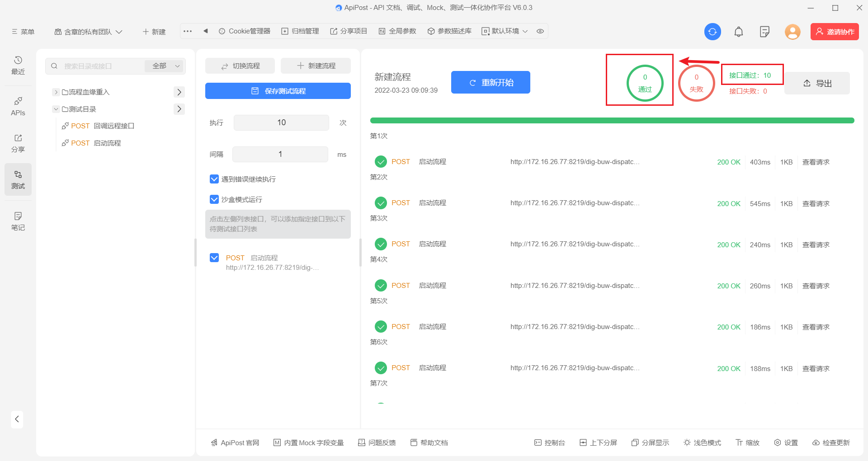This screenshot has height=461, width=868.
Task: Click 查看请求 for the 403ms request
Action: click(x=816, y=162)
